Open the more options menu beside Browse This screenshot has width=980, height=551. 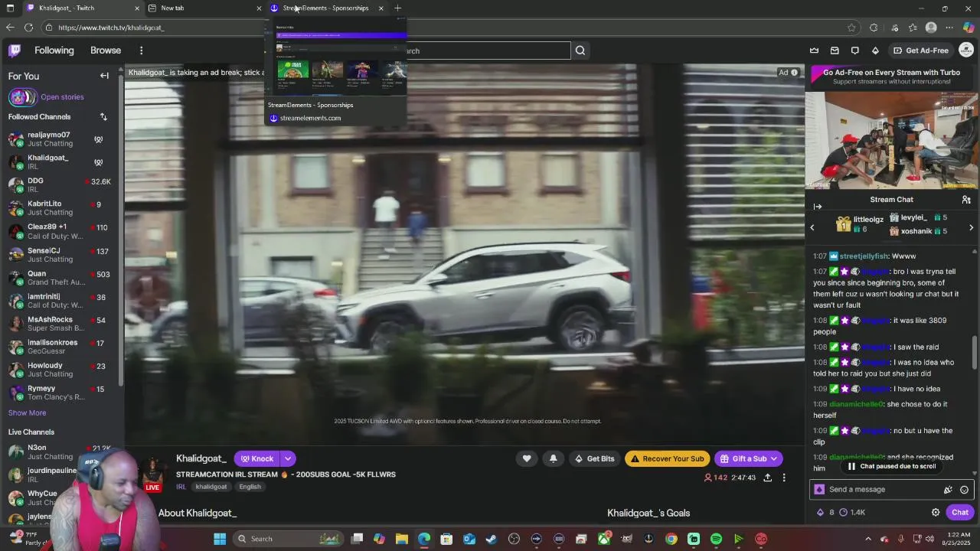tap(141, 51)
